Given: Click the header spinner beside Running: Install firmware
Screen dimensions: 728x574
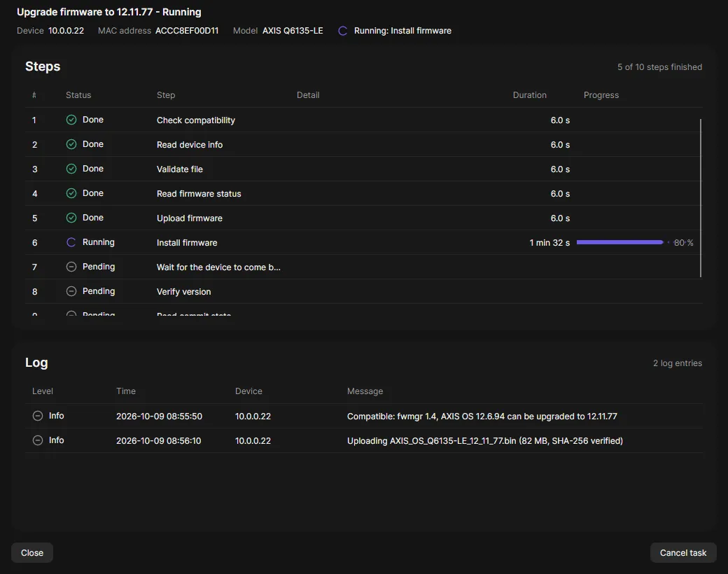Looking at the screenshot, I should [x=342, y=31].
